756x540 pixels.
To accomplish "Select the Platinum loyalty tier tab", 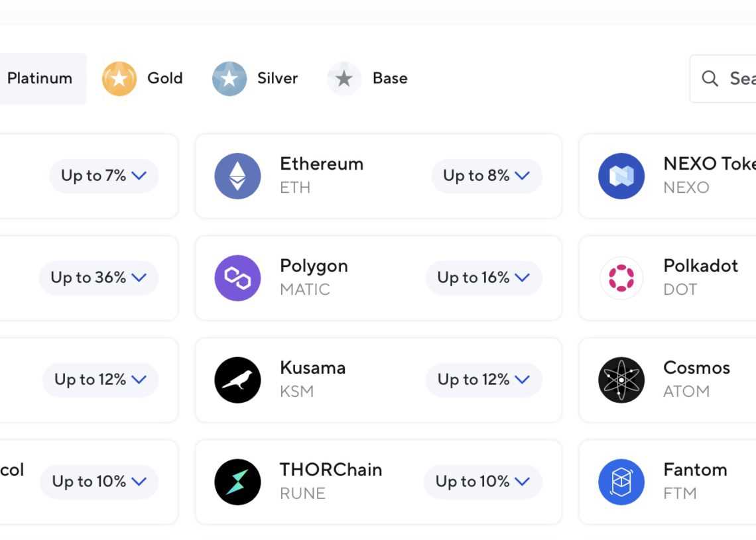I will point(40,78).
